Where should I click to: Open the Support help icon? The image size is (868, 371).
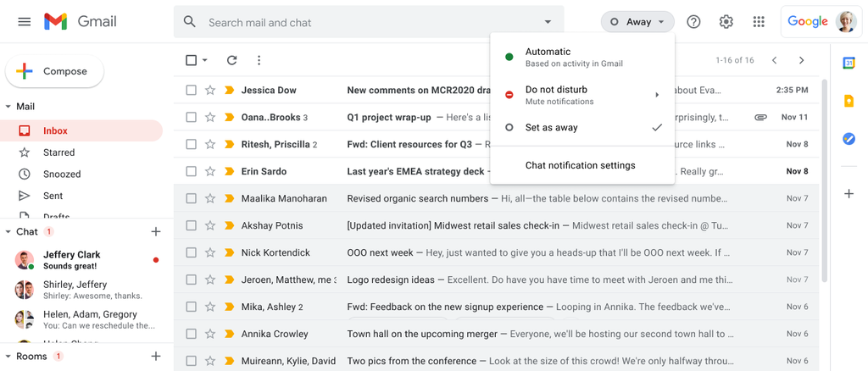[693, 21]
